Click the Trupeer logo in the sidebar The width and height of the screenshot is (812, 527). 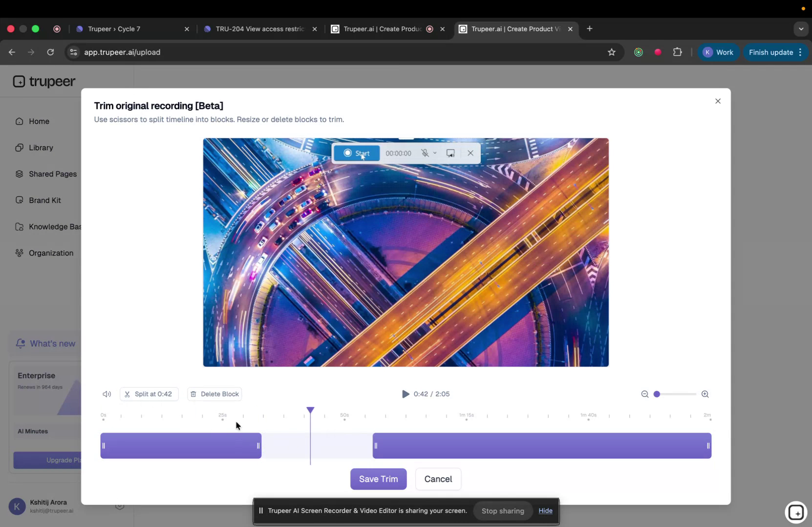(44, 81)
